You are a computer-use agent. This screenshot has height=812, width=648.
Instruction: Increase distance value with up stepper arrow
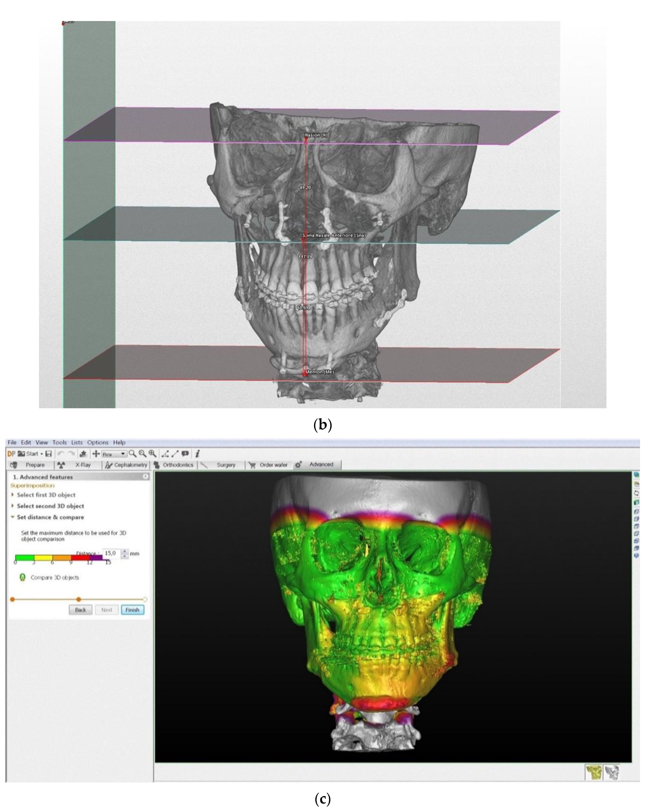(x=125, y=551)
